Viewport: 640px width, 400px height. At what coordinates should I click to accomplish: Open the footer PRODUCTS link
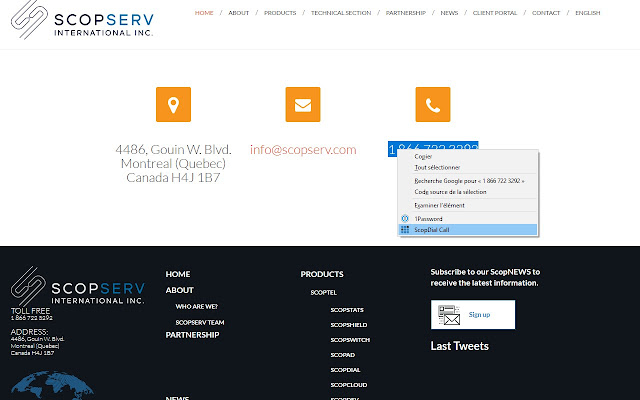[322, 274]
